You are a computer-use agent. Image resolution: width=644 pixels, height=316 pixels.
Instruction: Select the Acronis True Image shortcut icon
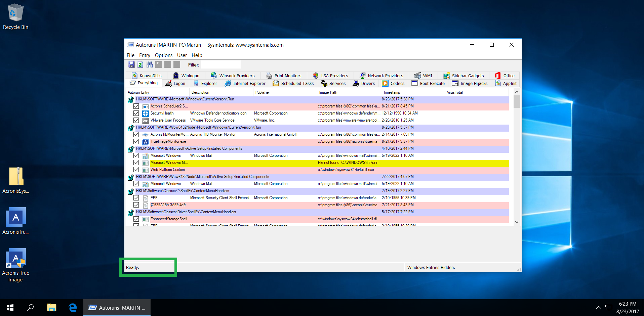[15, 265]
